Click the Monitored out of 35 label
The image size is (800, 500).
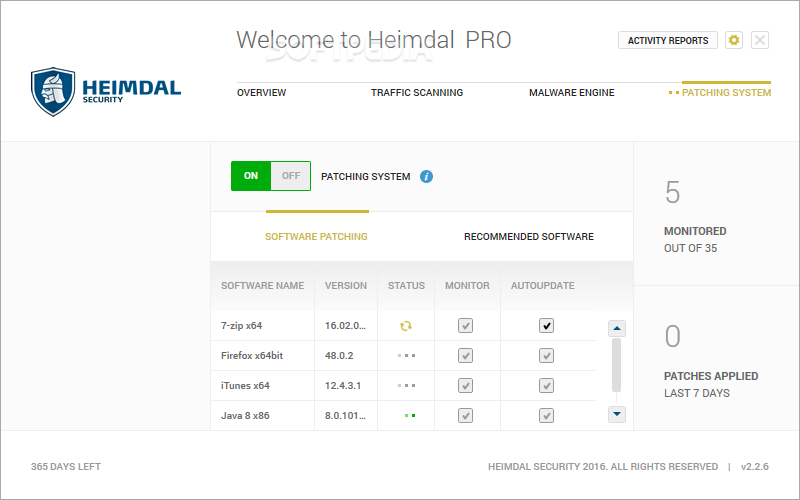(x=695, y=240)
